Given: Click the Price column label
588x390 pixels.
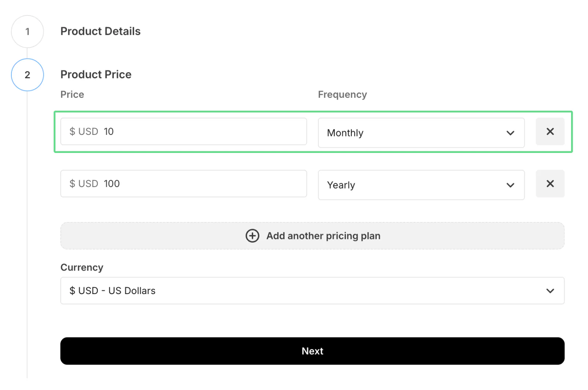Looking at the screenshot, I should pos(72,94).
